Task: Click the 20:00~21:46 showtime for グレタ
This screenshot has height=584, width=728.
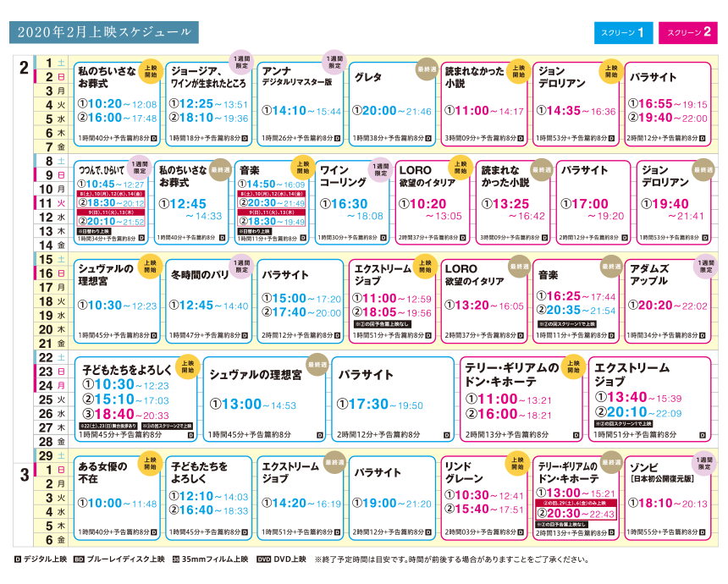Action: pyautogui.click(x=392, y=111)
